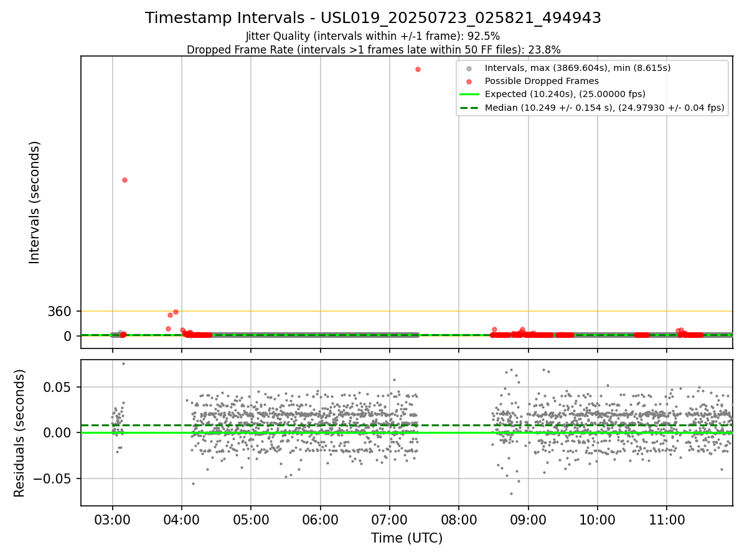This screenshot has width=747, height=560.
Task: Click the topmost red outlier point near 07:25
Action: 418,69
